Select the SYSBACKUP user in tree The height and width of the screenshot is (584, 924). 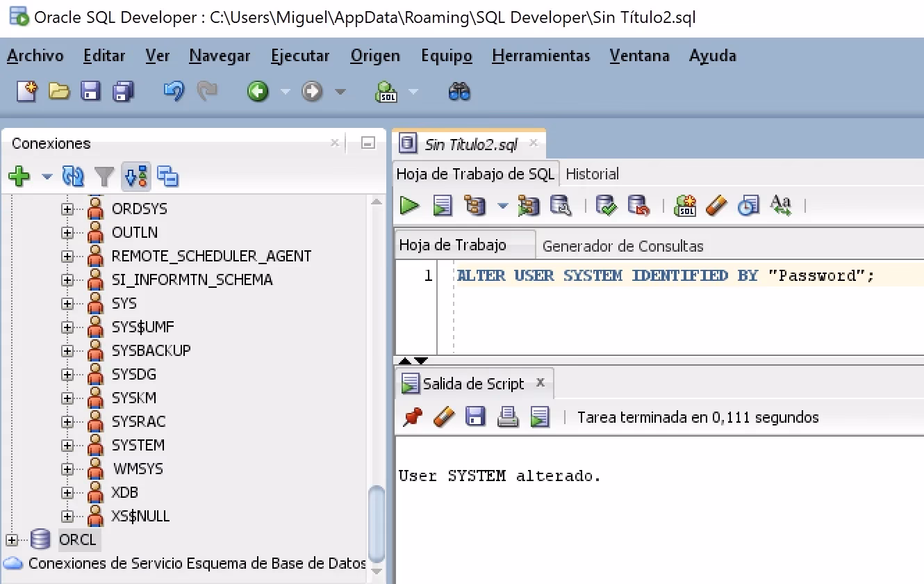coord(151,350)
